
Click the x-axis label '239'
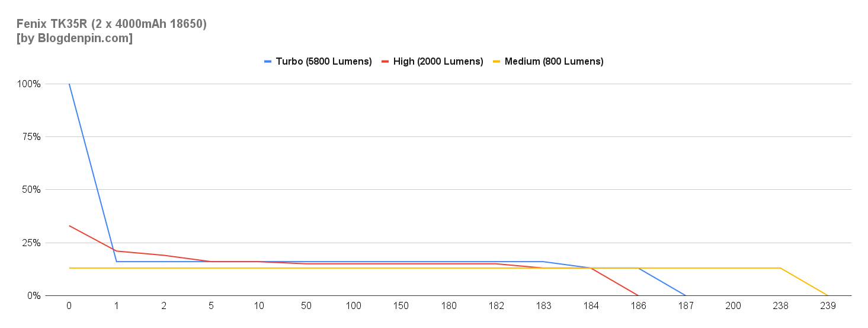[828, 306]
